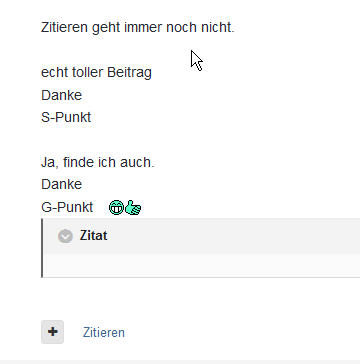Click inside the empty quote body
The height and width of the screenshot is (364, 360).
[202, 265]
